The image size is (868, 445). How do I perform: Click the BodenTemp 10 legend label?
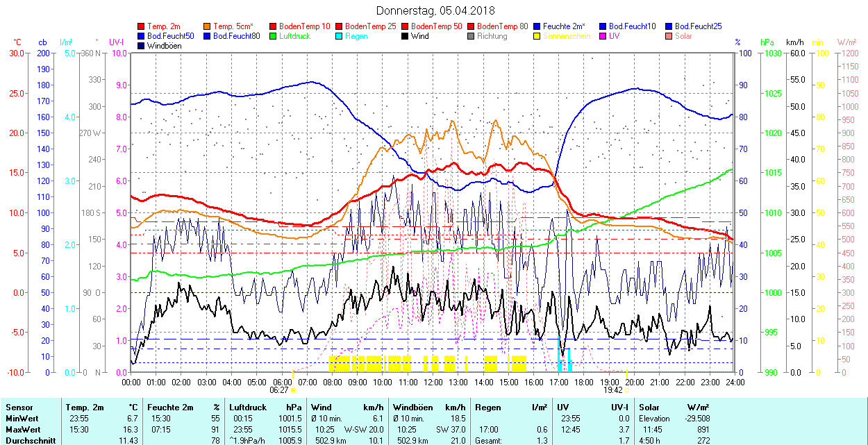pyautogui.click(x=304, y=26)
